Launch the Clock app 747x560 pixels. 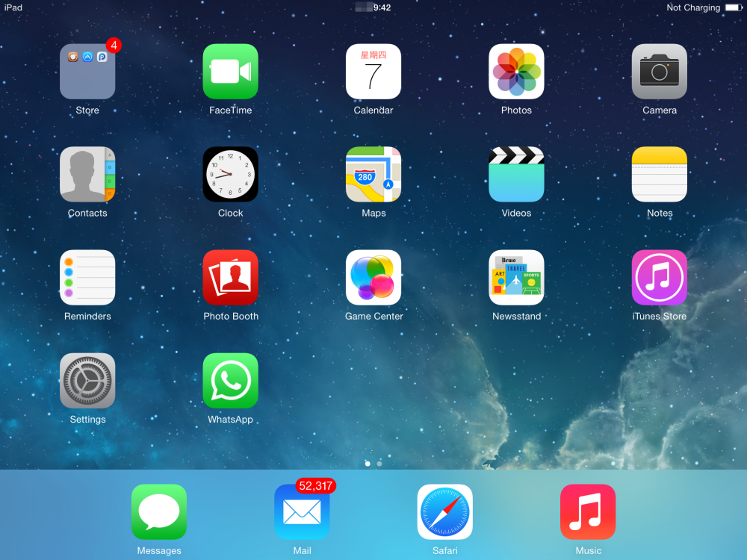point(230,175)
